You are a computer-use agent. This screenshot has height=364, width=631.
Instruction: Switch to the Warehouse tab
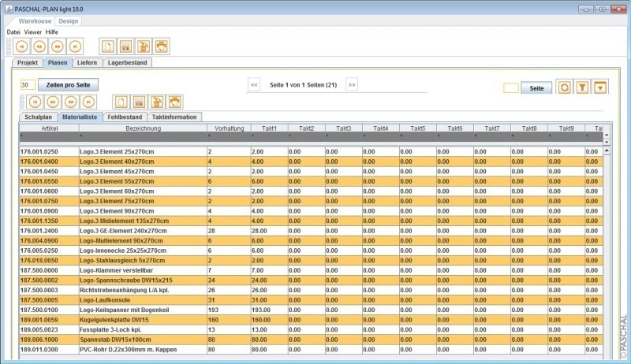click(x=35, y=21)
